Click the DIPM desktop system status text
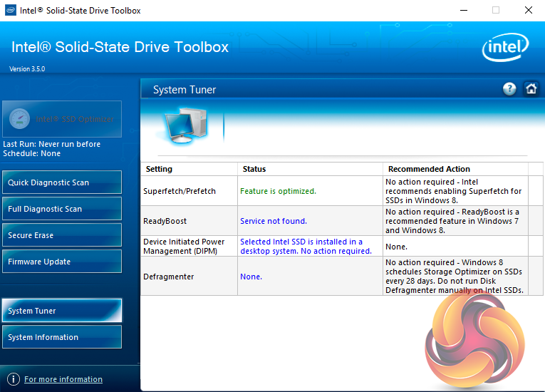The image size is (545, 392). (x=306, y=247)
